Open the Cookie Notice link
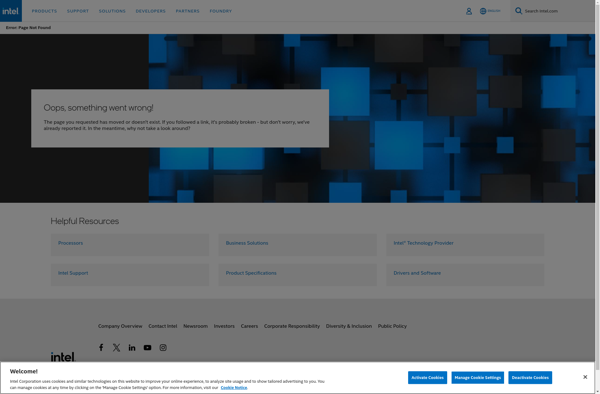 tap(234, 387)
